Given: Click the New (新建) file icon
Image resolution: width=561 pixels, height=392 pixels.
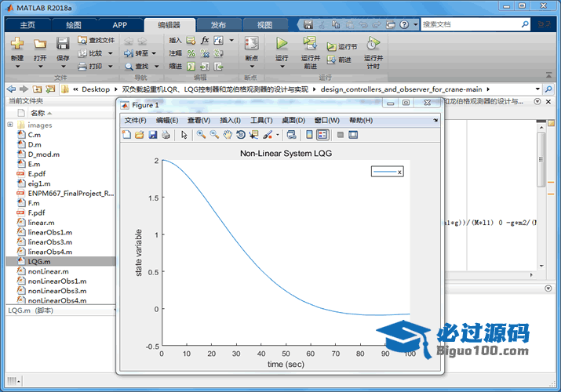Looking at the screenshot, I should [16, 44].
